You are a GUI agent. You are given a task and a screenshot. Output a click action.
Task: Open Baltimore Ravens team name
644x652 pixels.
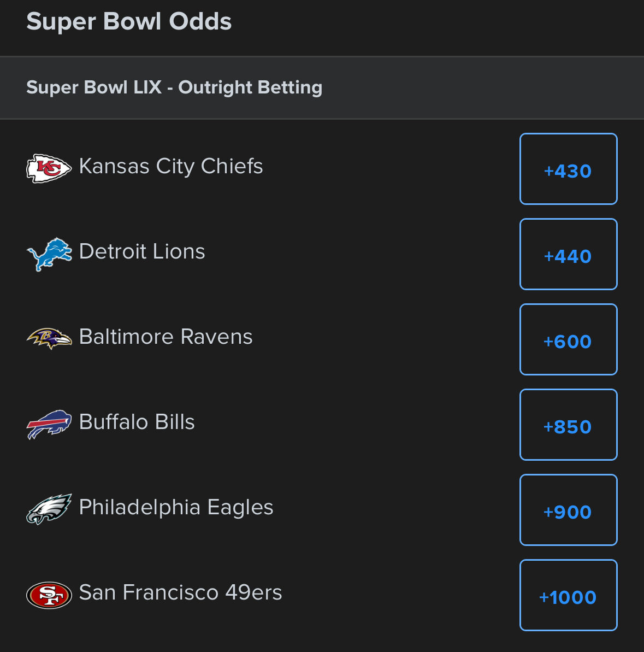click(166, 337)
